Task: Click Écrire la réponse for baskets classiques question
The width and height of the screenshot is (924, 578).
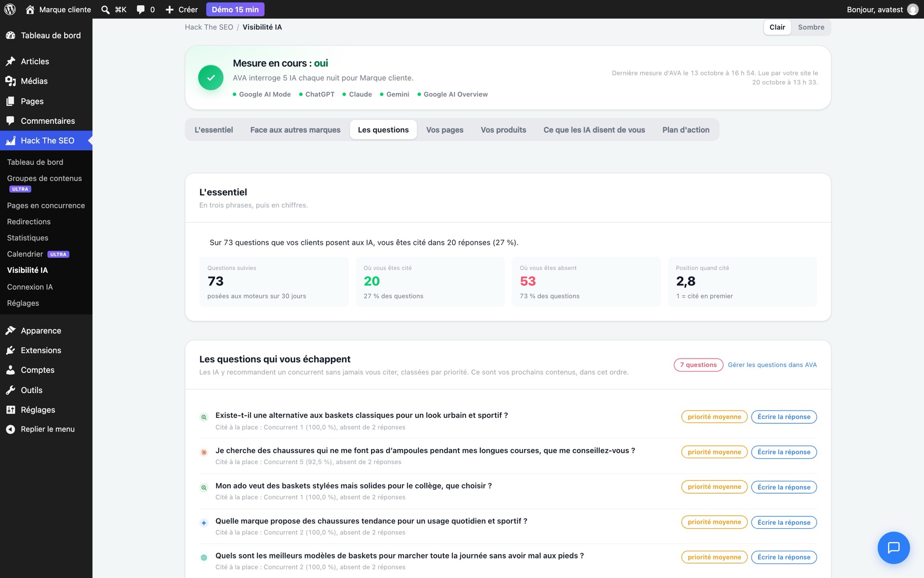Action: point(784,417)
